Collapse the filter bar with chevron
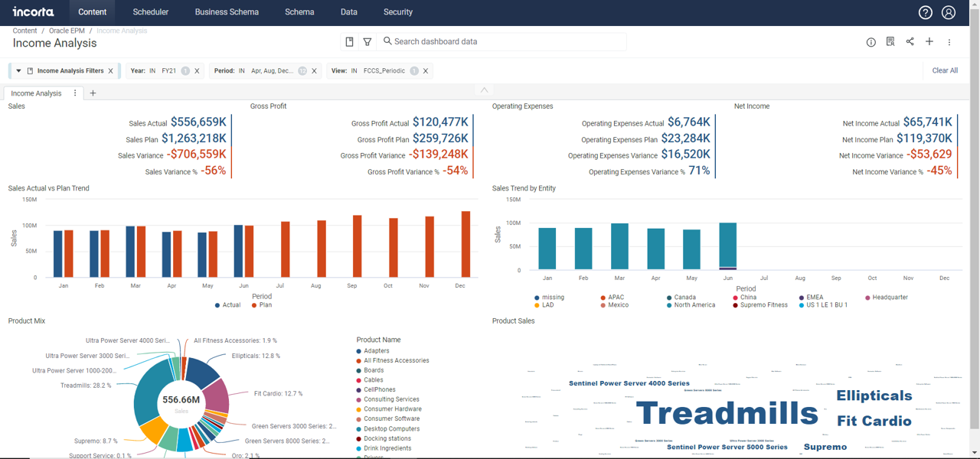 pyautogui.click(x=484, y=90)
